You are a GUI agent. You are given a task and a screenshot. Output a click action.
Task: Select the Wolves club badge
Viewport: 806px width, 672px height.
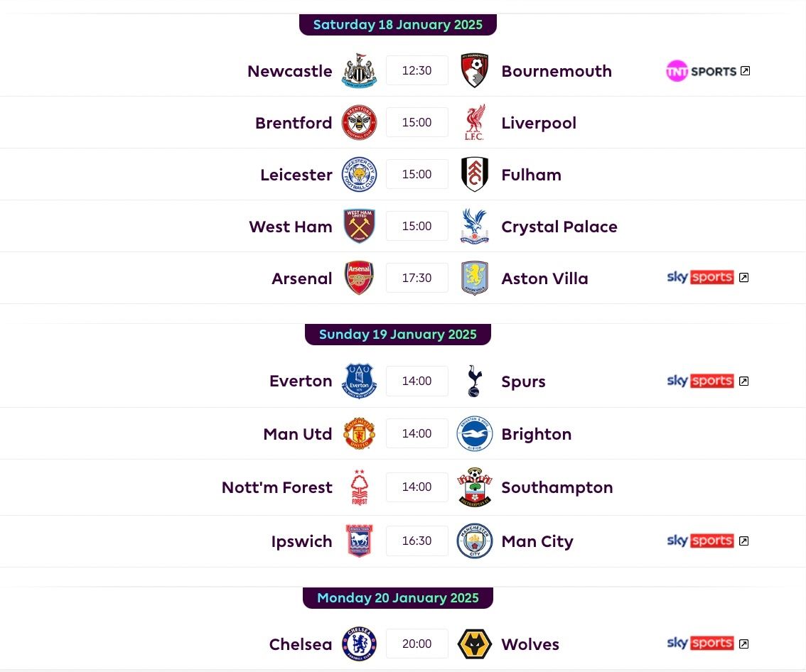point(474,644)
